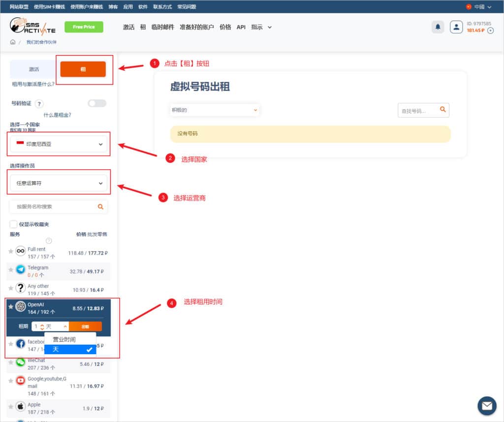Open the 博客 top link
504x422 pixels.
(x=113, y=7)
